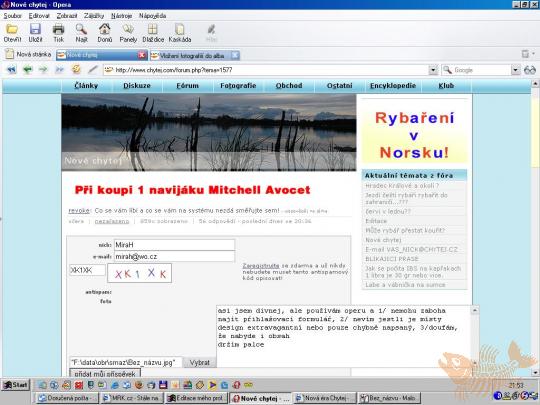The width and height of the screenshot is (540, 405).
Task: Click the Najít magnifier icon
Action: coord(81,30)
